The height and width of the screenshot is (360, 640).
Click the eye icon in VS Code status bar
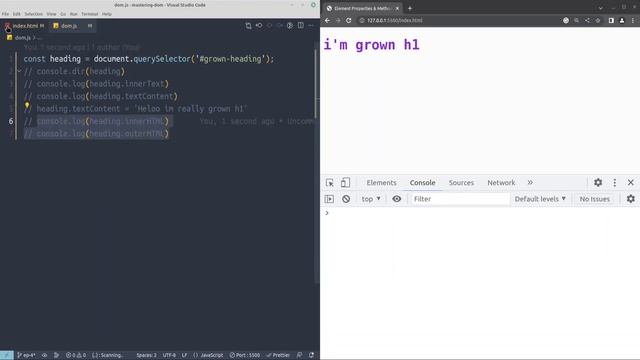point(44,355)
